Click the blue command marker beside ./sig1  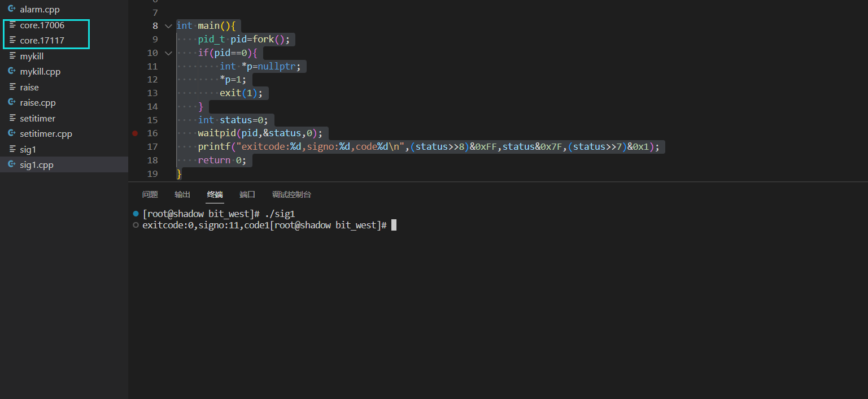[136, 214]
